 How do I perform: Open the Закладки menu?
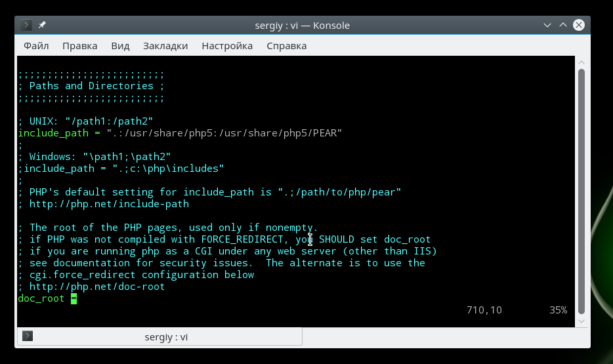(165, 46)
